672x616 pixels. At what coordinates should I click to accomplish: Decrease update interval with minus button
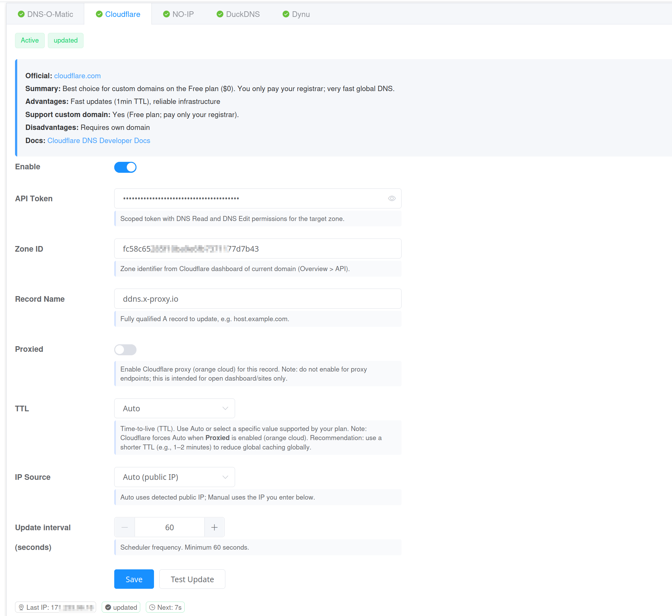[x=125, y=527]
